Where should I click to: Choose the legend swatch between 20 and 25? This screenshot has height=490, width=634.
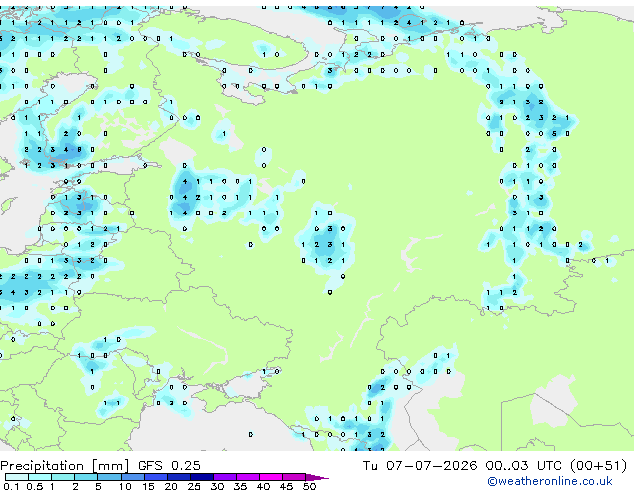point(179,477)
